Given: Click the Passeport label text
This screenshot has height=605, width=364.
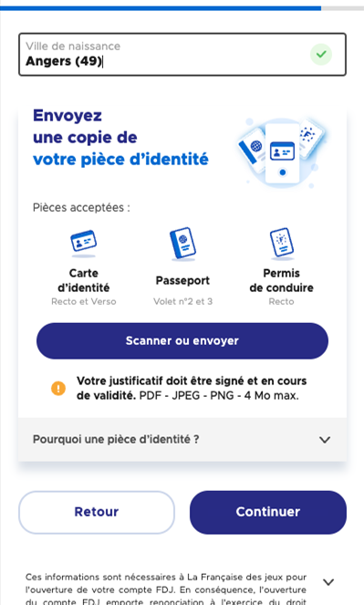Looking at the screenshot, I should pos(182,280).
